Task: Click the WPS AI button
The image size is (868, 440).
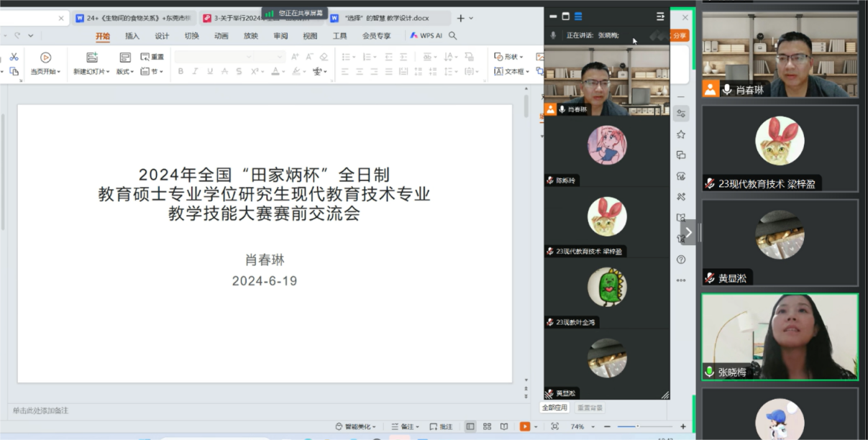Action: 426,36
